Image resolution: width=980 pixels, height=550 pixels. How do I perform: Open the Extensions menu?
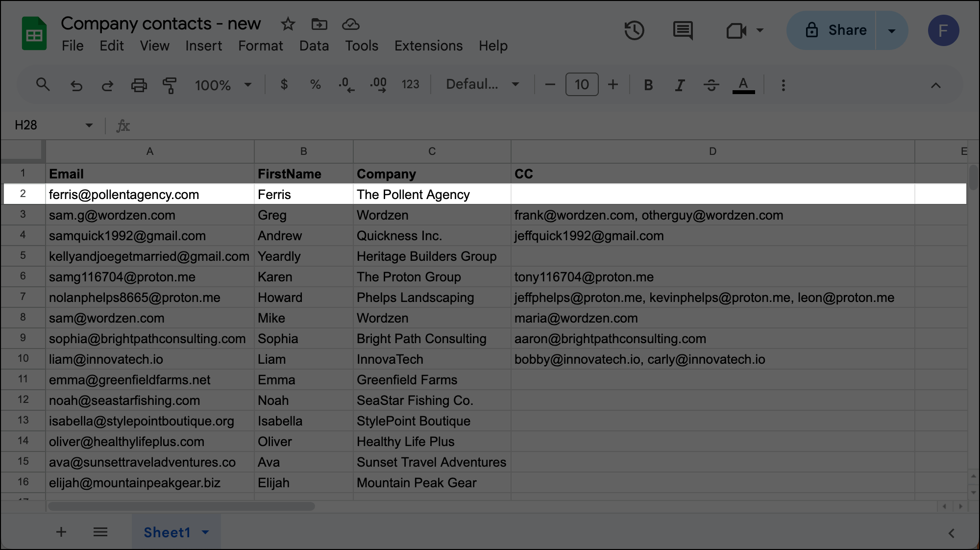[428, 46]
